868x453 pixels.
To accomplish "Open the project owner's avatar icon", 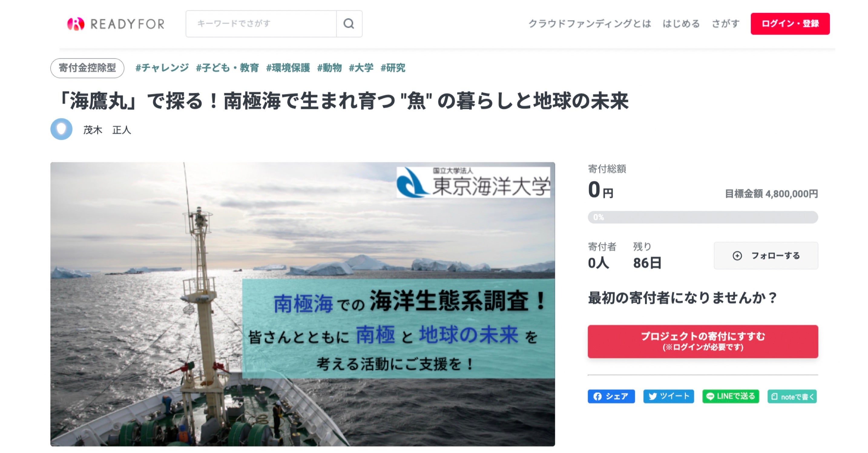I will [x=61, y=129].
